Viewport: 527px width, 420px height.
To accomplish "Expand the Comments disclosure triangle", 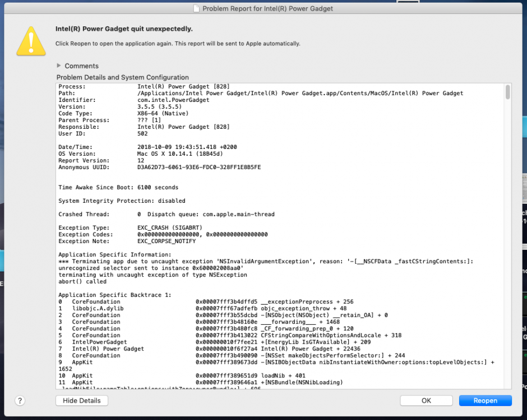I will [x=59, y=66].
